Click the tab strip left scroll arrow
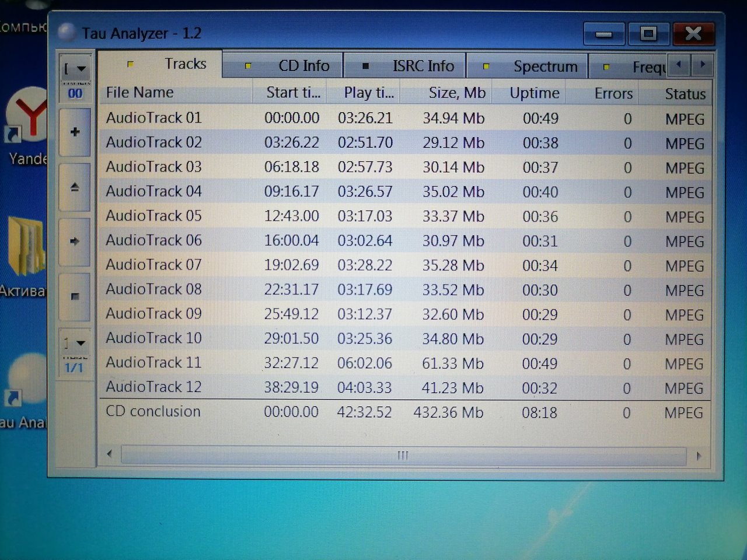This screenshot has height=560, width=747. pos(679,65)
